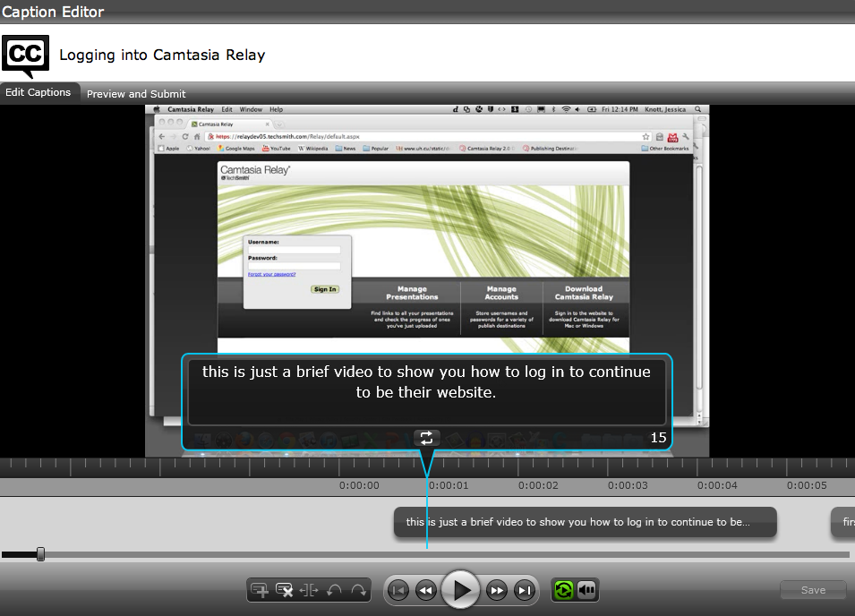Click Manage Presentations in the video preview

[x=412, y=293]
